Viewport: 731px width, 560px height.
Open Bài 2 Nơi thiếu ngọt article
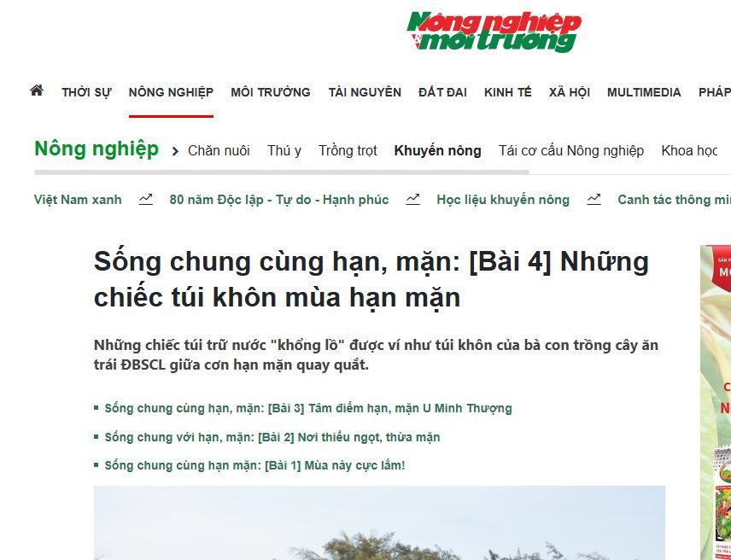click(x=272, y=437)
